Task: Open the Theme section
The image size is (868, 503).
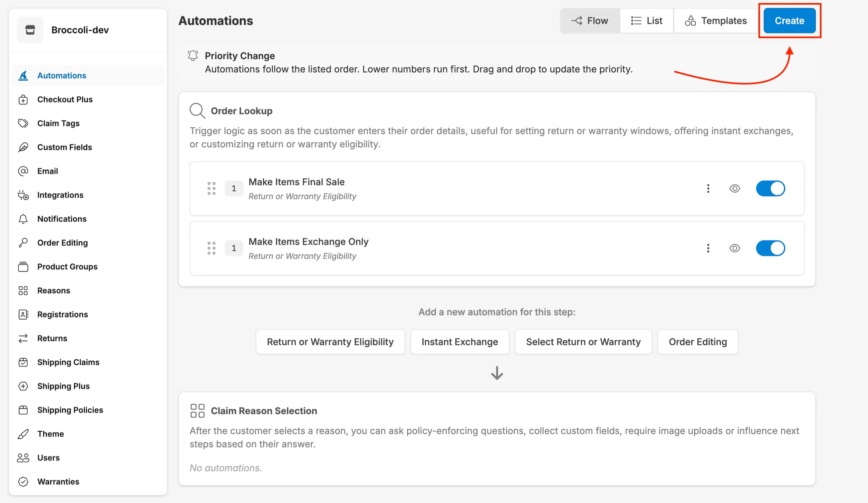Action: 50,433
